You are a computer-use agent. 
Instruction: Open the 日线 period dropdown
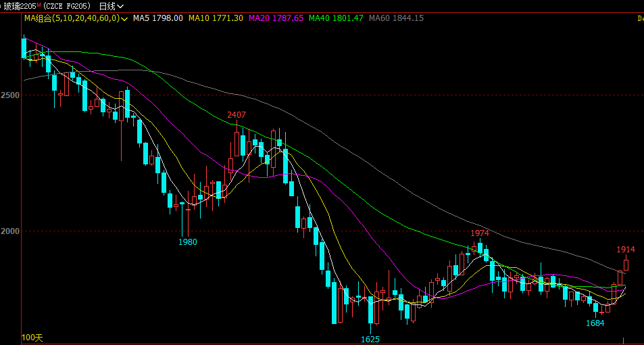[x=111, y=5]
